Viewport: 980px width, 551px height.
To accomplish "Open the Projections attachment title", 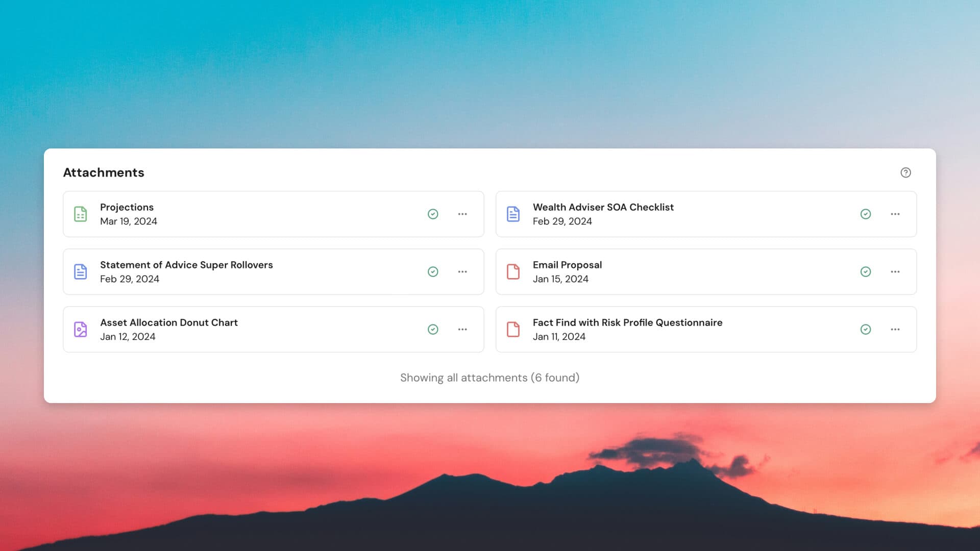I will [x=127, y=207].
